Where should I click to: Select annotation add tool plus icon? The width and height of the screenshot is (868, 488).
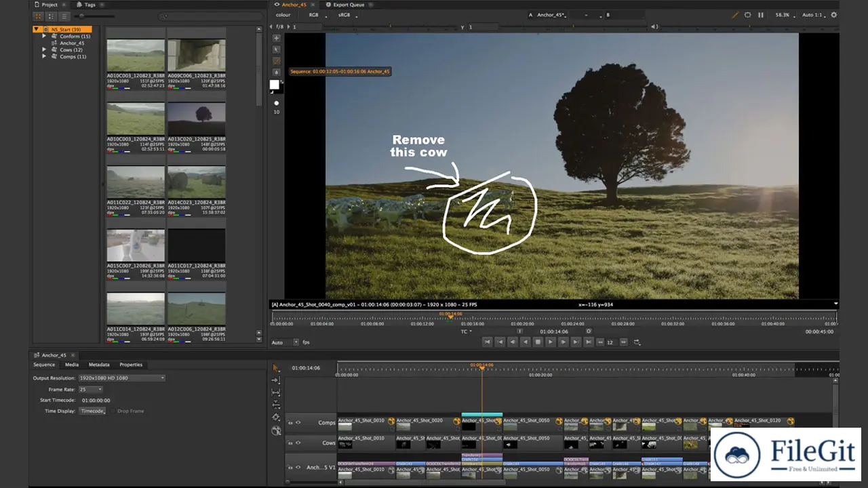tap(276, 38)
